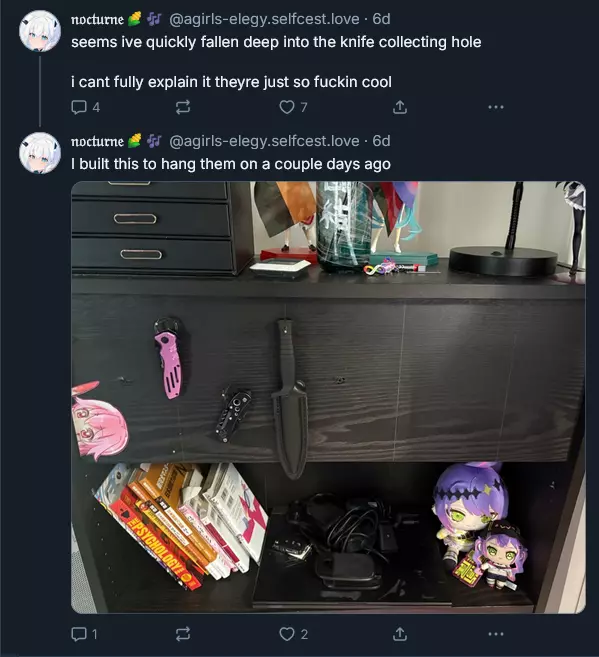The height and width of the screenshot is (657, 599).
Task: Enlarge the knife rack shelf photo
Action: (x=328, y=397)
